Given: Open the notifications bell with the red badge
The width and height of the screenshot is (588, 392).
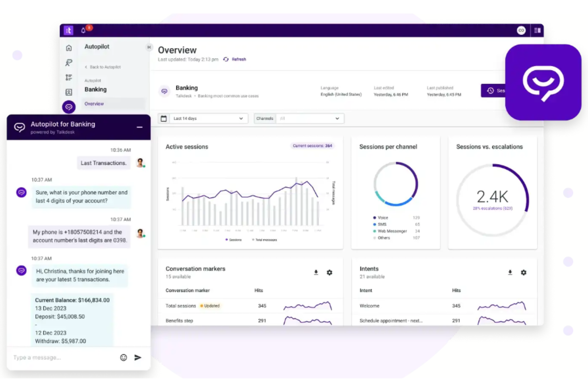Looking at the screenshot, I should click(x=83, y=30).
